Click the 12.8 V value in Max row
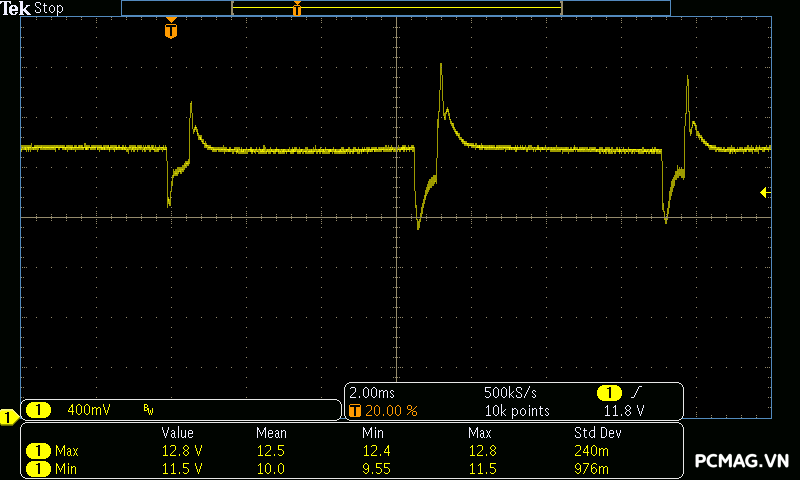The height and width of the screenshot is (480, 800). [x=182, y=451]
